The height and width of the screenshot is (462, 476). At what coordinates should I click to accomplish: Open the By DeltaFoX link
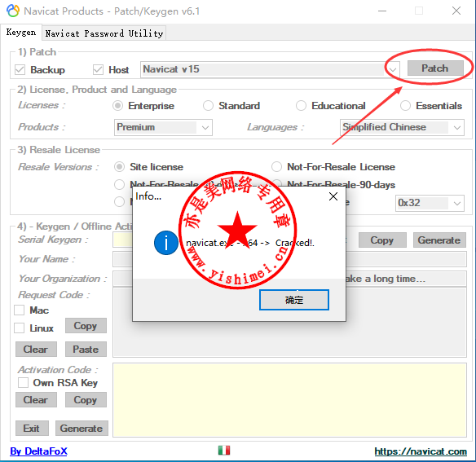pos(38,451)
